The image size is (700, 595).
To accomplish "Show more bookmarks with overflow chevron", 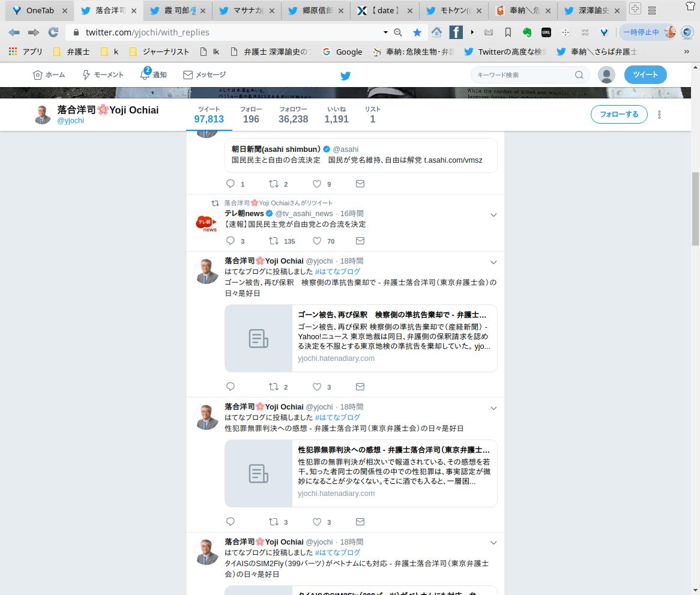I will point(687,52).
